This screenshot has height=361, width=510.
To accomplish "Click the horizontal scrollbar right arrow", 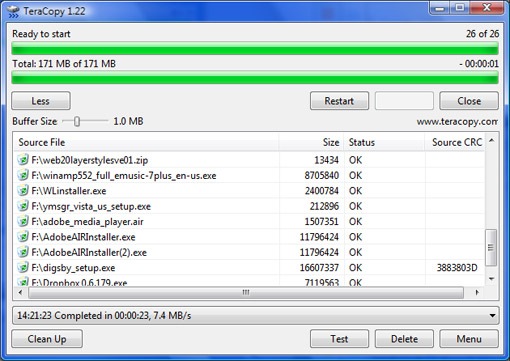I will tap(477, 292).
